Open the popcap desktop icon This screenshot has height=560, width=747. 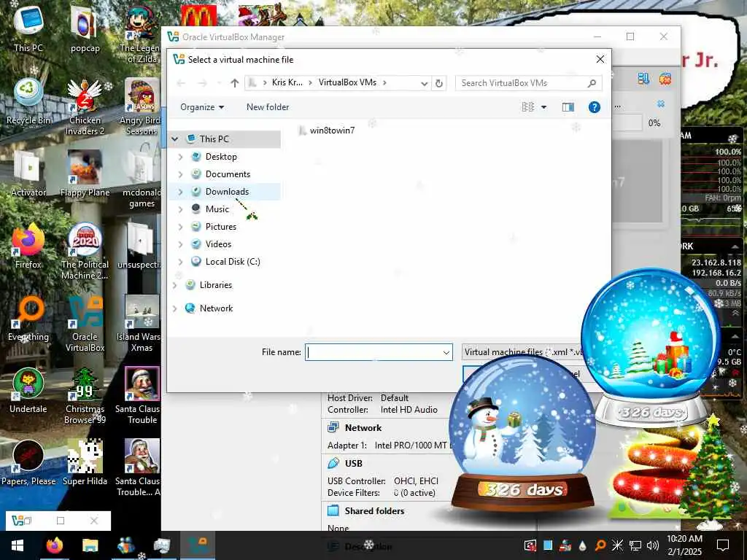pyautogui.click(x=85, y=28)
